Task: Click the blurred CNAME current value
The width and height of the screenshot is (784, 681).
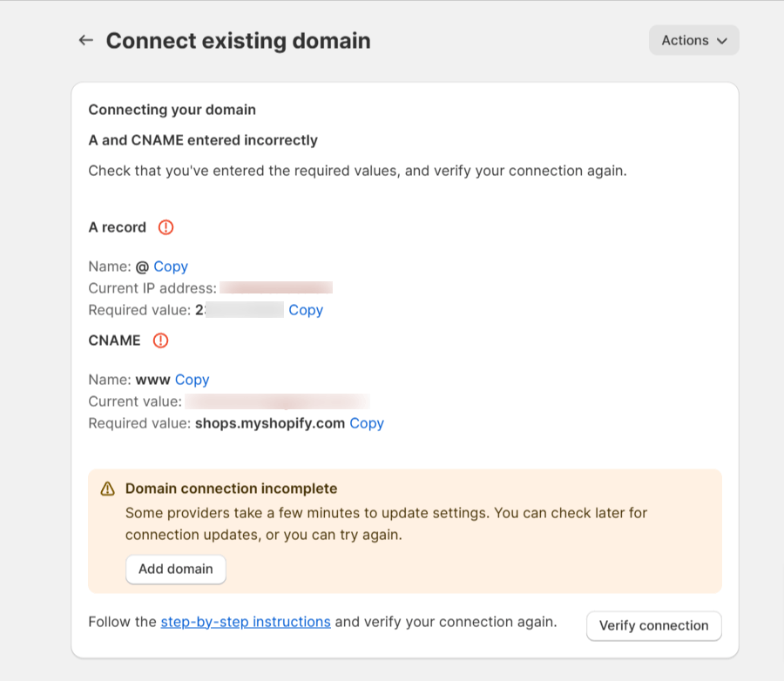Action: point(277,401)
